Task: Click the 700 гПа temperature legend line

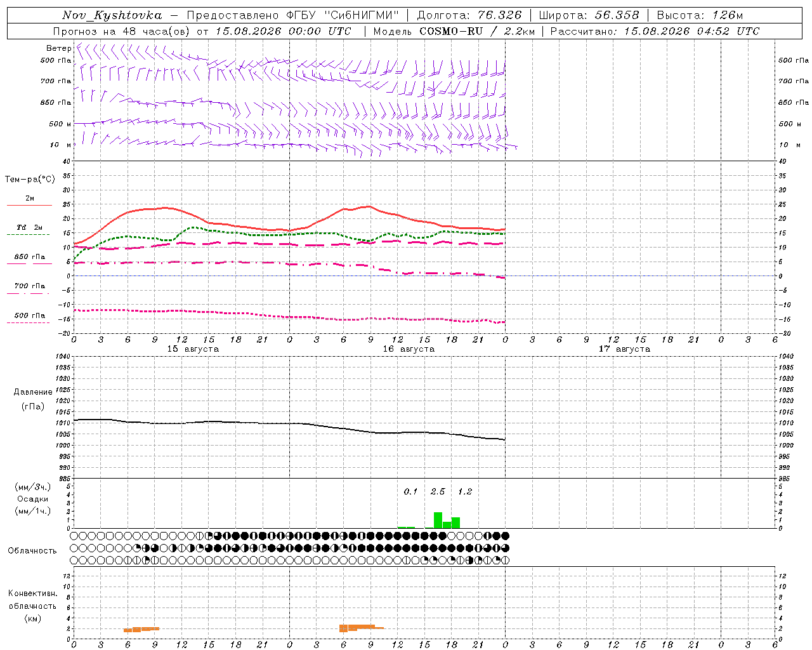Action: [28, 293]
